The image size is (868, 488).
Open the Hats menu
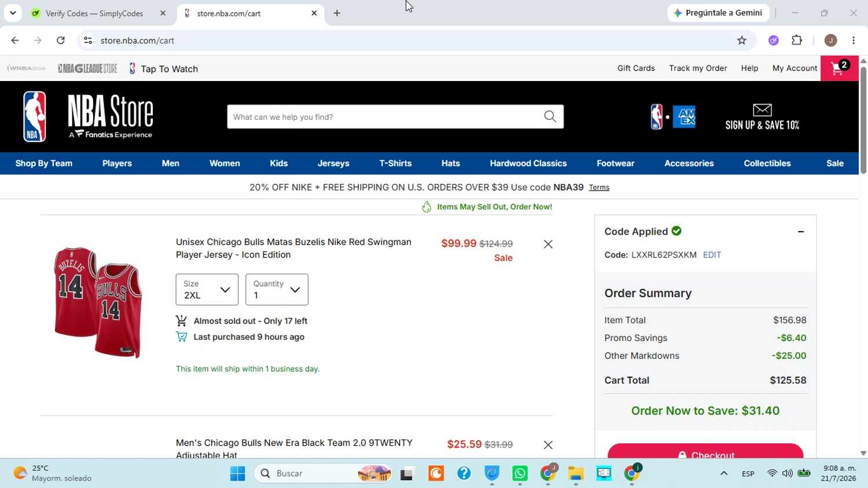tap(451, 163)
